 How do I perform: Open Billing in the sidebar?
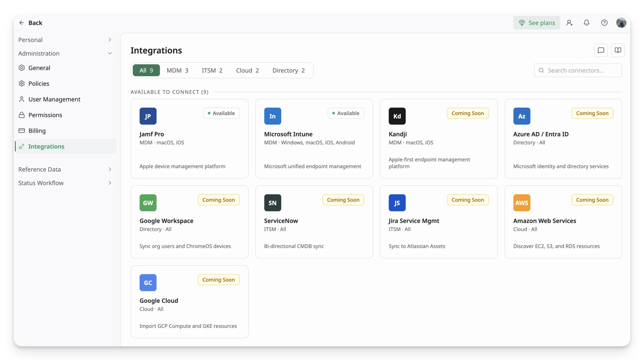click(x=66, y=131)
